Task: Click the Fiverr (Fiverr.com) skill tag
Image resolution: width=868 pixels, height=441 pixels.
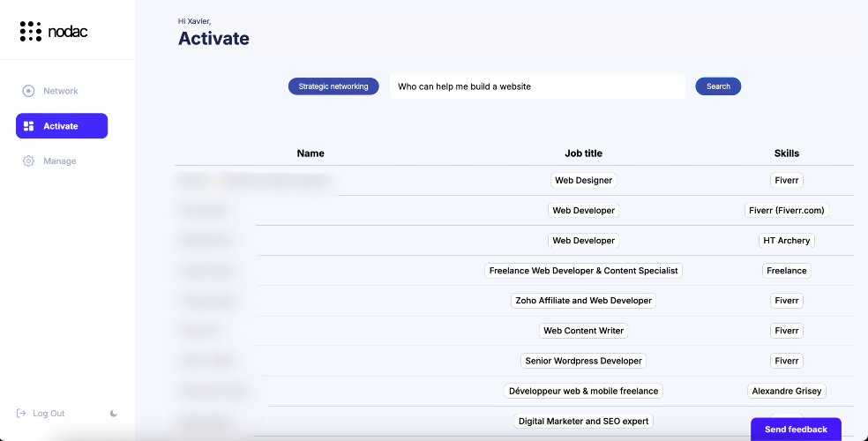Action: pos(787,210)
